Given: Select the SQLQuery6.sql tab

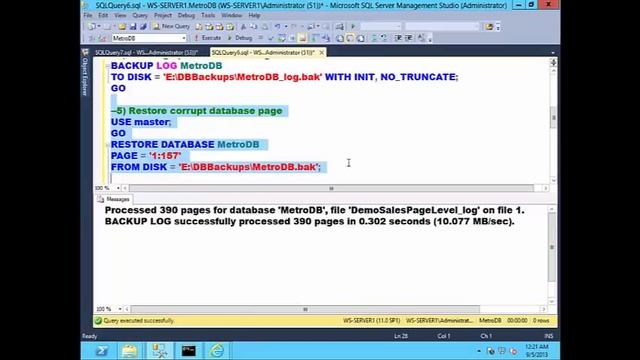Looking at the screenshot, I should click(x=263, y=52).
